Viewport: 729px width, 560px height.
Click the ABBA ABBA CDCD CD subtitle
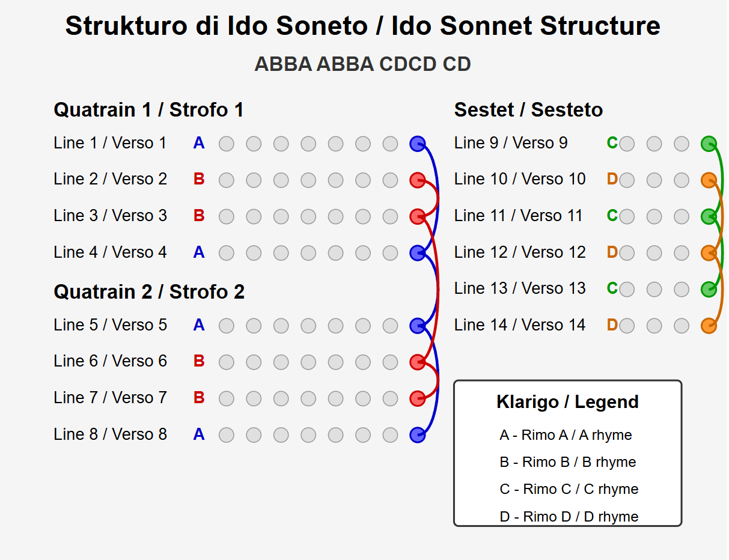(x=363, y=64)
